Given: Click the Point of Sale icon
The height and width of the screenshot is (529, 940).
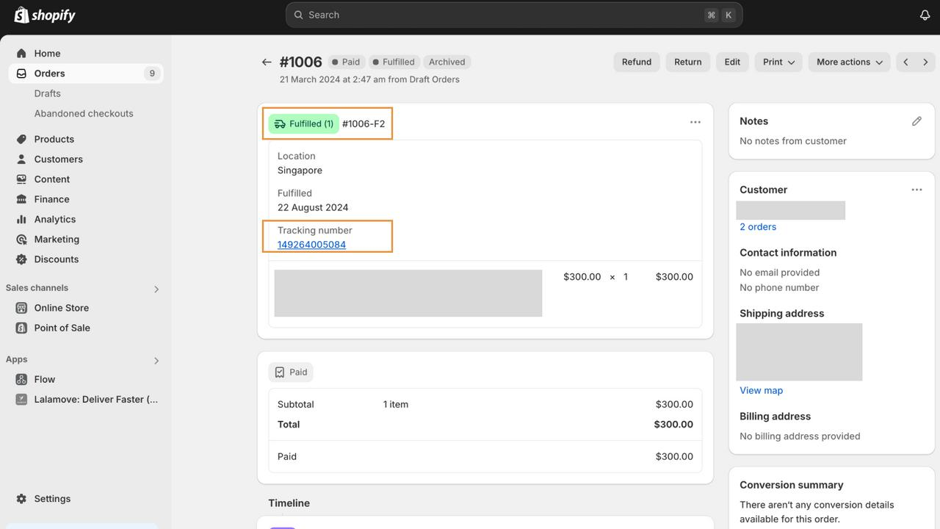Looking at the screenshot, I should click(x=22, y=328).
